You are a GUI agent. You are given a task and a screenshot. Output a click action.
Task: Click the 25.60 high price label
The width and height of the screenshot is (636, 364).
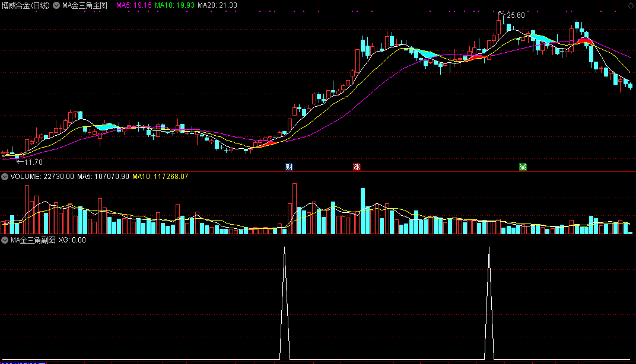[x=516, y=15]
